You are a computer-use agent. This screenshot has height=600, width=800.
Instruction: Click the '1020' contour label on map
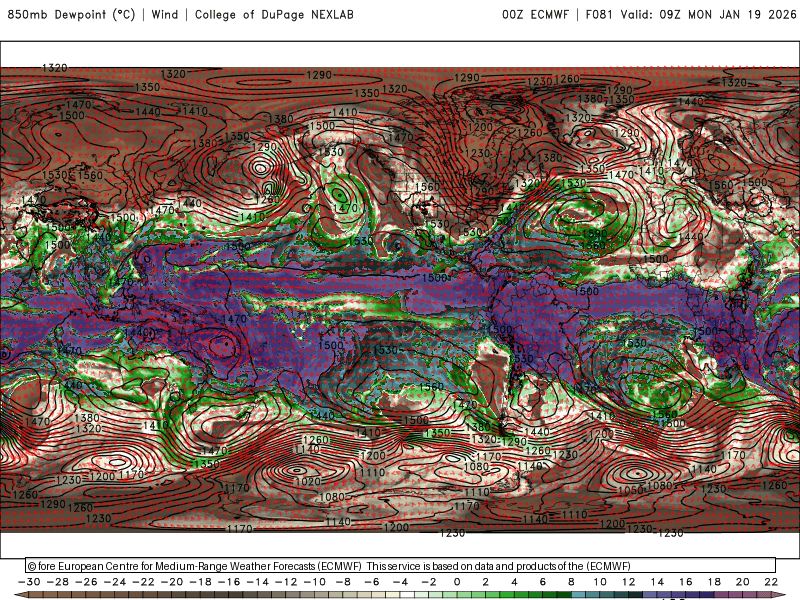click(x=308, y=481)
